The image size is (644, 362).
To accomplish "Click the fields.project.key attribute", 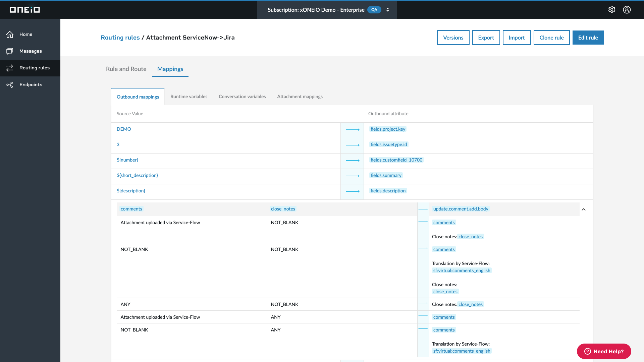I will (x=388, y=129).
